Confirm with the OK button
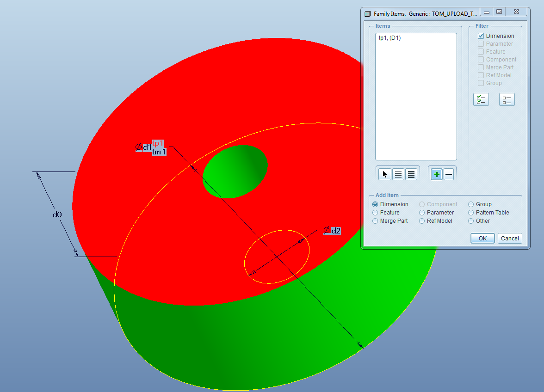 [x=482, y=238]
